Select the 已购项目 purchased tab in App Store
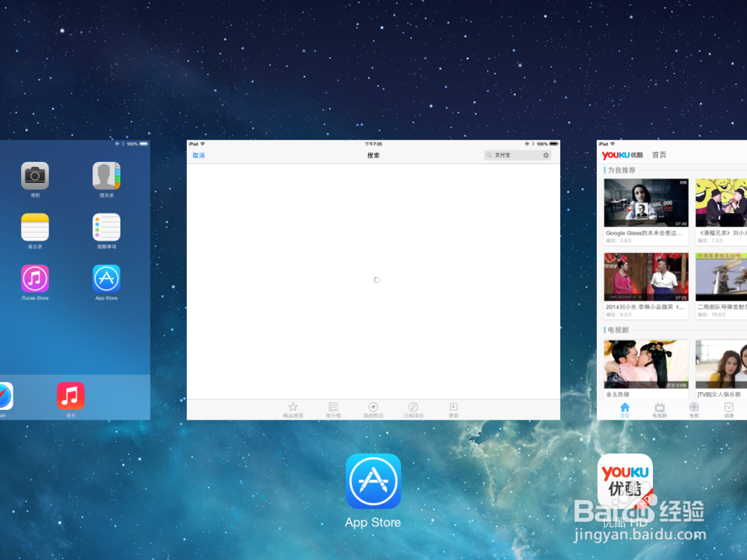The width and height of the screenshot is (747, 560). pyautogui.click(x=413, y=409)
